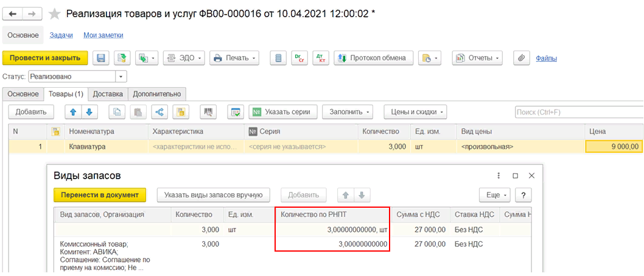The width and height of the screenshot is (644, 276).
Task: Click the paperclip attachment icon
Action: pyautogui.click(x=520, y=58)
